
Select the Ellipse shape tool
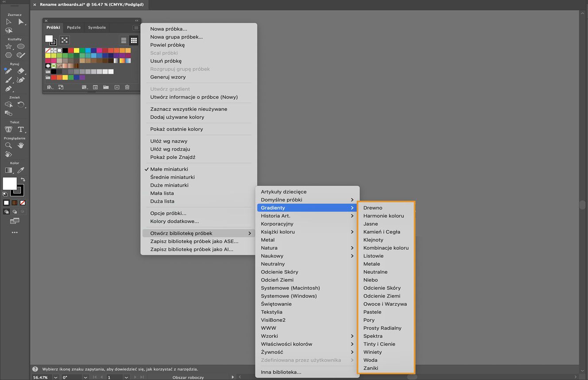[21, 47]
